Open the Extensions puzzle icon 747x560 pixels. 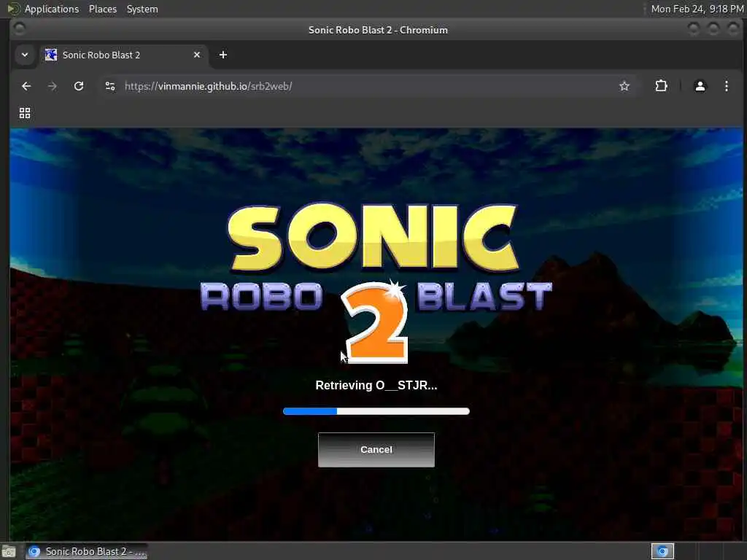point(661,86)
